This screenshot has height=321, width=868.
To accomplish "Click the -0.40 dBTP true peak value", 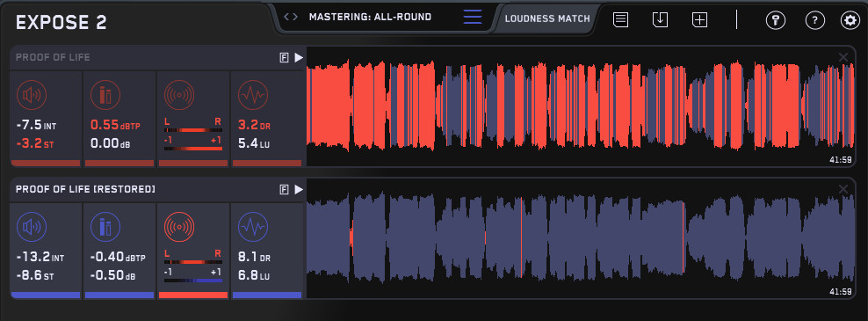I will (118, 258).
